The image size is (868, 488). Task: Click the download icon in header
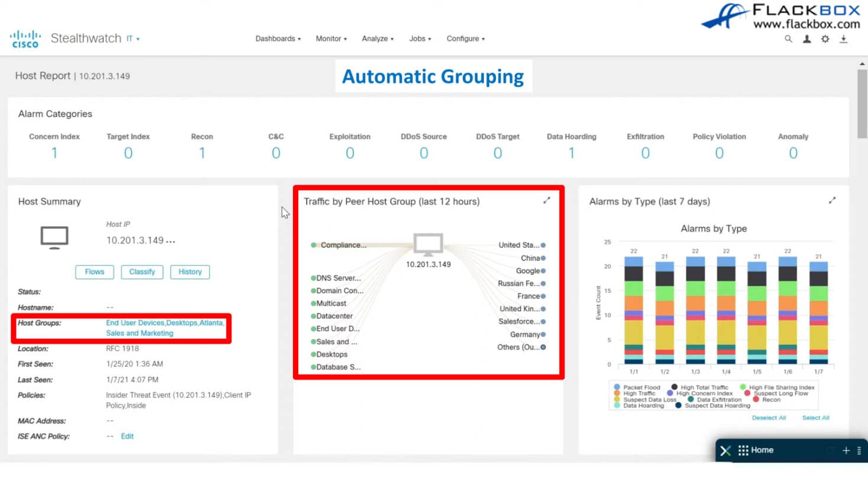[844, 39]
